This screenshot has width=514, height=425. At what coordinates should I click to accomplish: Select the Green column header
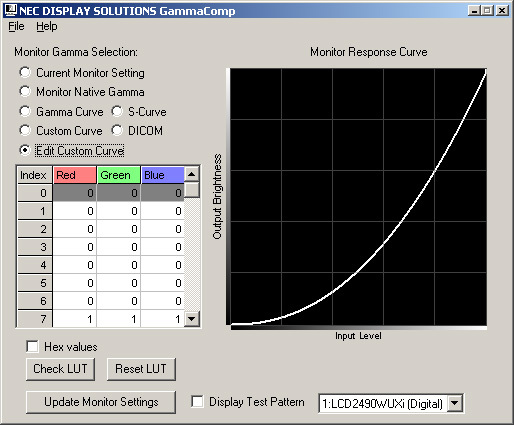119,175
